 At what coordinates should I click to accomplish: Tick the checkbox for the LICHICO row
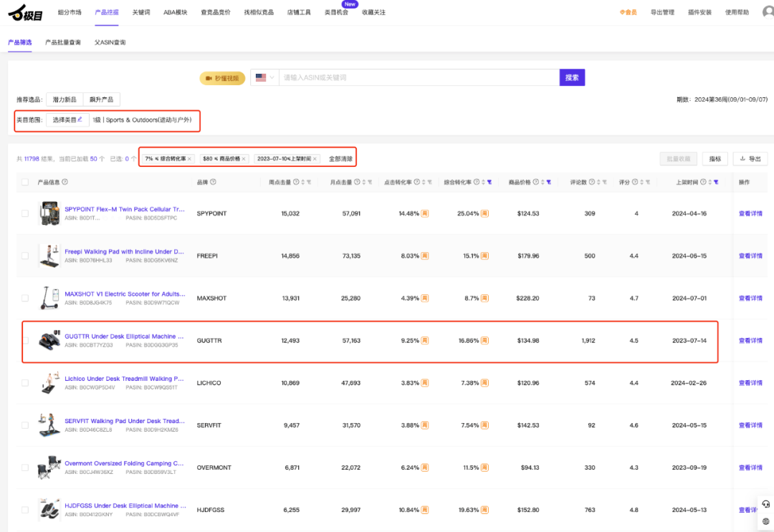click(x=25, y=383)
